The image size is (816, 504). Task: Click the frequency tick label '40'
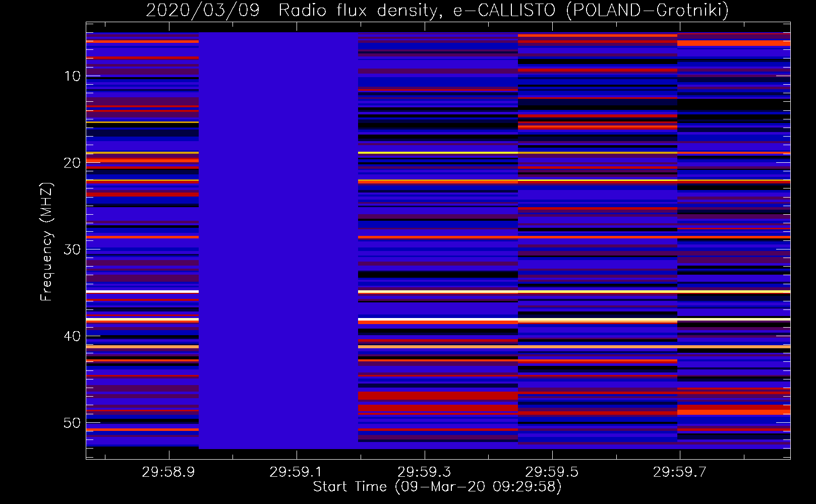point(72,336)
